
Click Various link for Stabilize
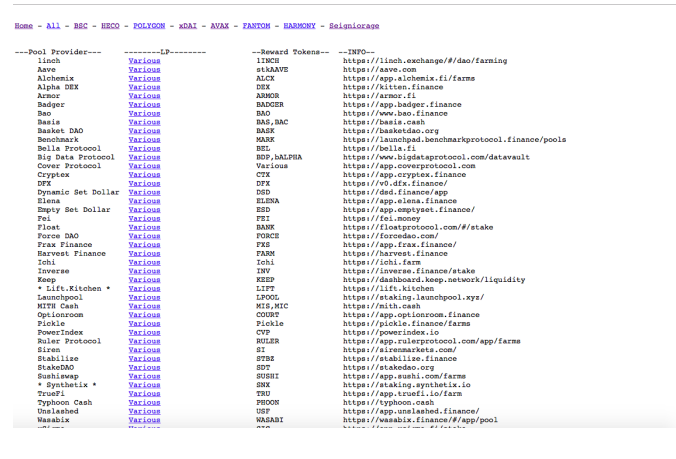[x=144, y=359]
